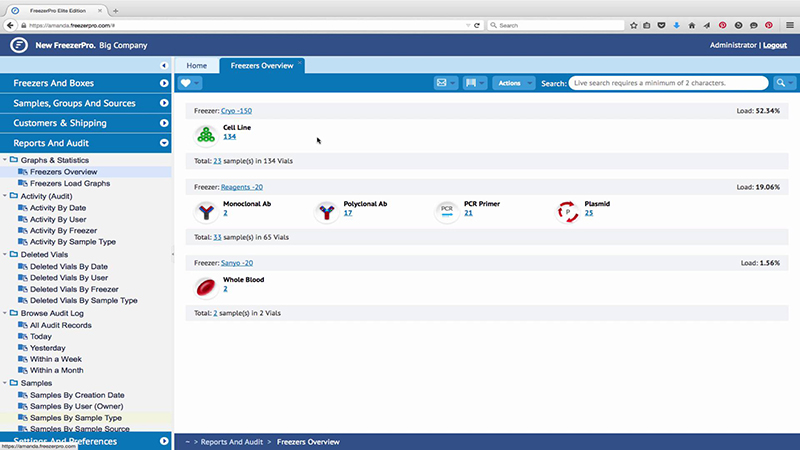Open Samples By Creation Date report
The width and height of the screenshot is (800, 450).
point(77,395)
